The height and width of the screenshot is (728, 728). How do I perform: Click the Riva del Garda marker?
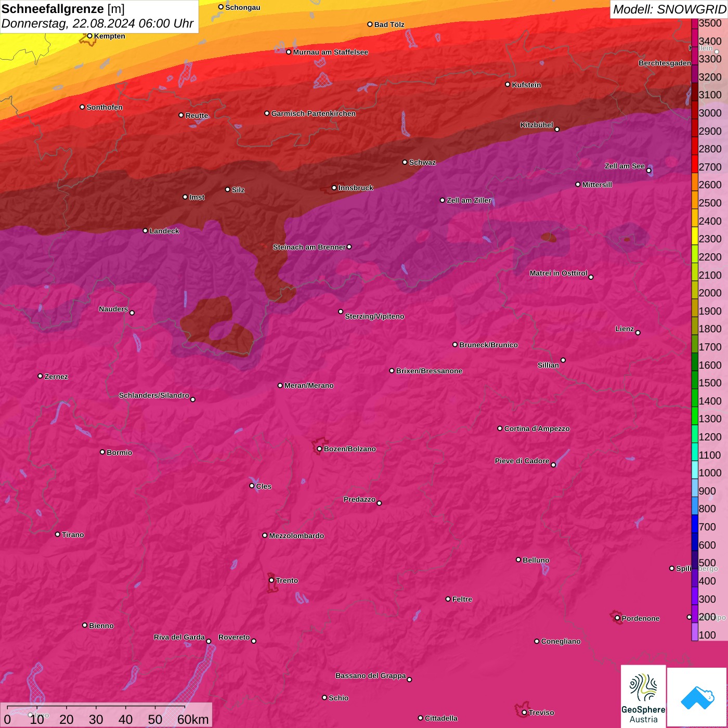coord(209,641)
